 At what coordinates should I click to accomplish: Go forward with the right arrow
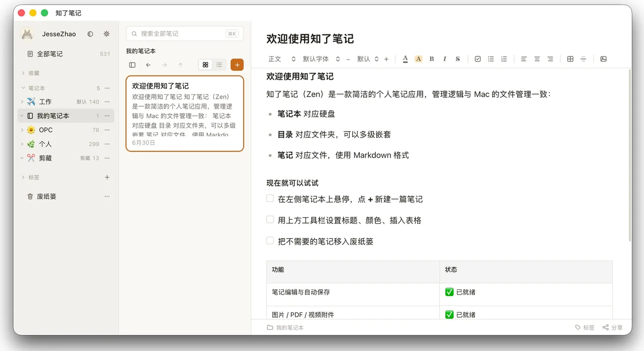click(x=165, y=65)
